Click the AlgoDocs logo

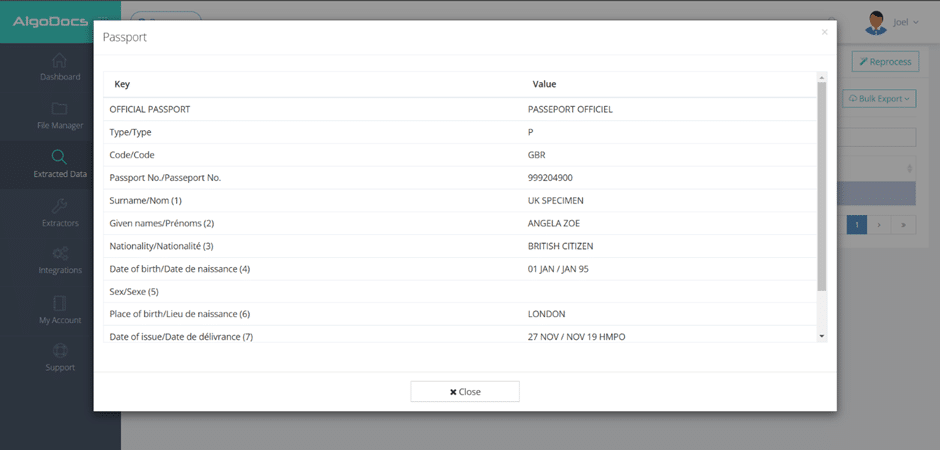pos(52,21)
